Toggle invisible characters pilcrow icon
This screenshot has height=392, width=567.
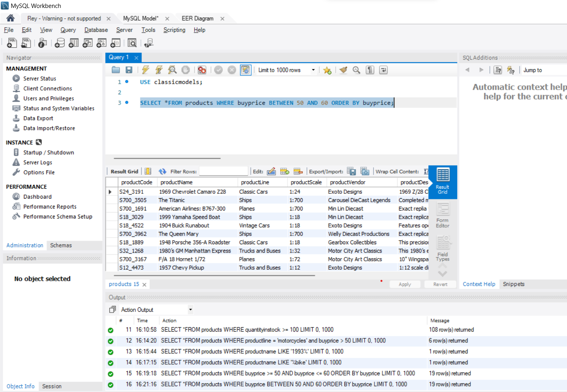pos(370,70)
